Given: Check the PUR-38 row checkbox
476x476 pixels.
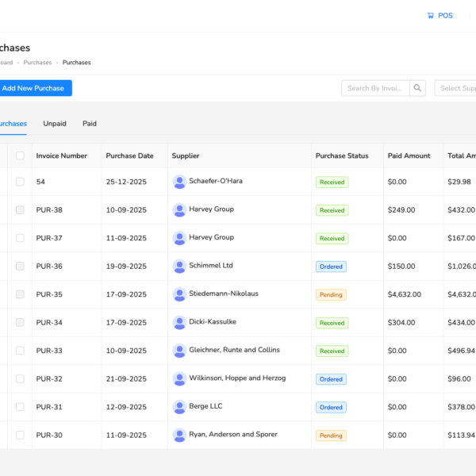Looking at the screenshot, I should click(x=20, y=209).
